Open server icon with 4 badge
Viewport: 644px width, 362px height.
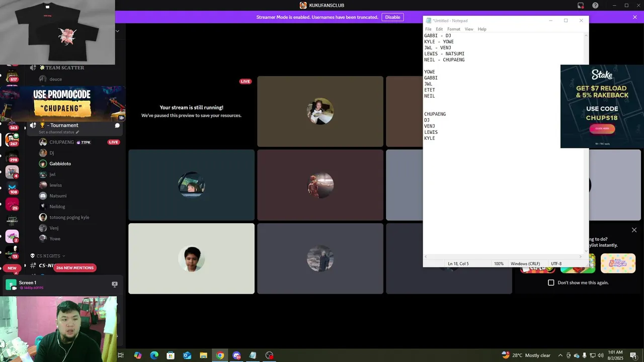12,172
